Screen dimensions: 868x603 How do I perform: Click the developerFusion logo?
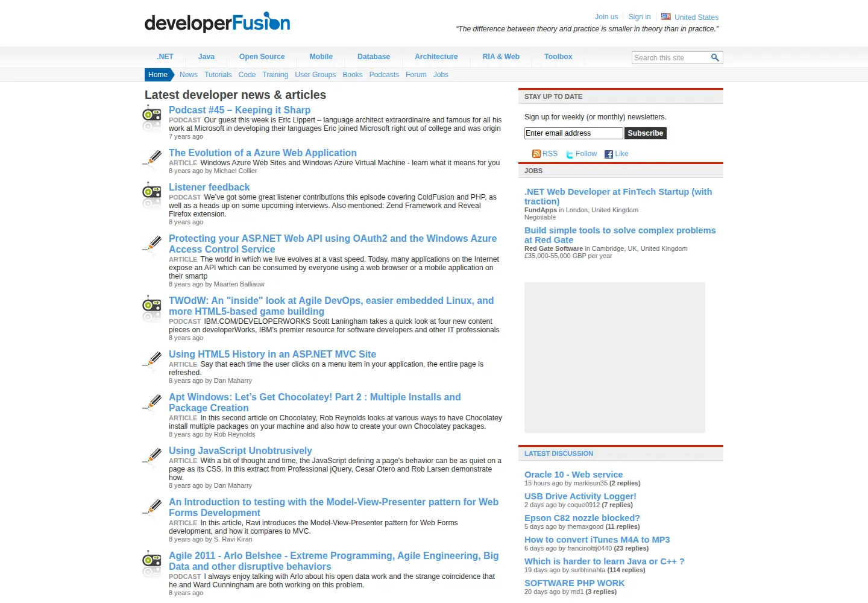(x=217, y=22)
